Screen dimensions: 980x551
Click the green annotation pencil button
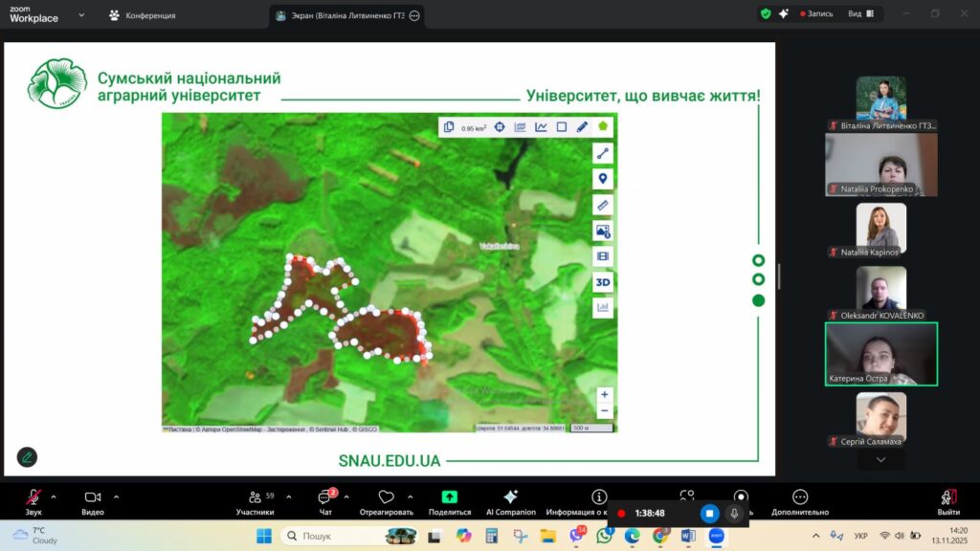click(x=27, y=457)
